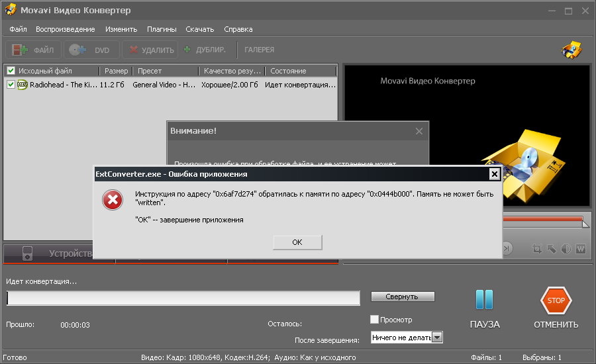Open the Воспроизведение menu
The image size is (596, 364).
pos(66,29)
